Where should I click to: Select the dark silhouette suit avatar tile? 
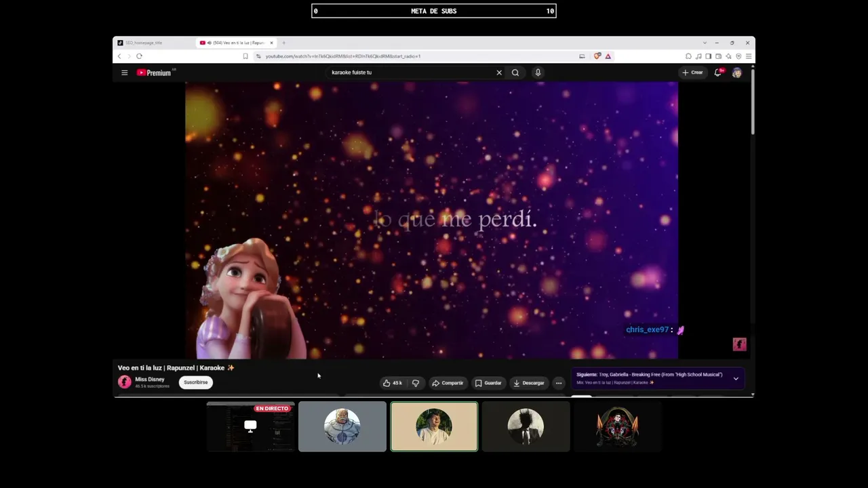(526, 426)
